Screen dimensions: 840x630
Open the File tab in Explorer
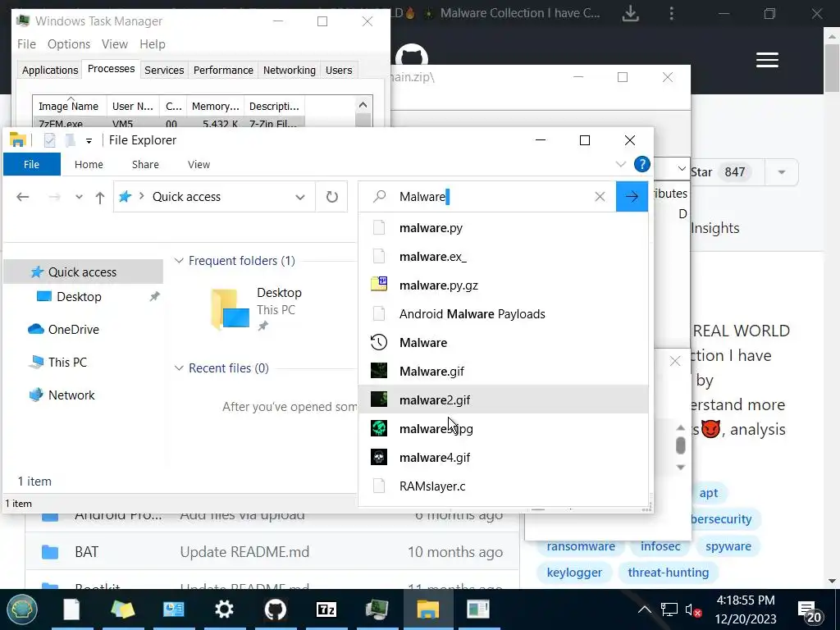click(x=32, y=164)
